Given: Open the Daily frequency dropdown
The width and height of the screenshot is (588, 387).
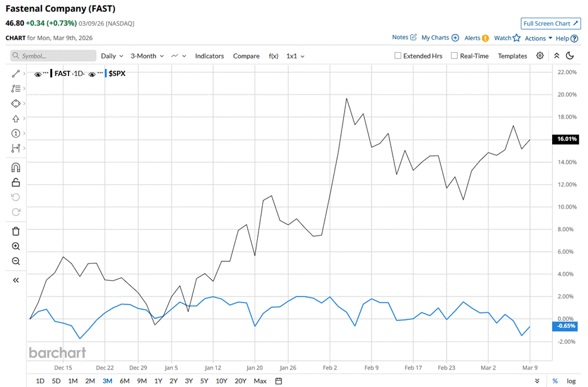Looking at the screenshot, I should click(112, 56).
